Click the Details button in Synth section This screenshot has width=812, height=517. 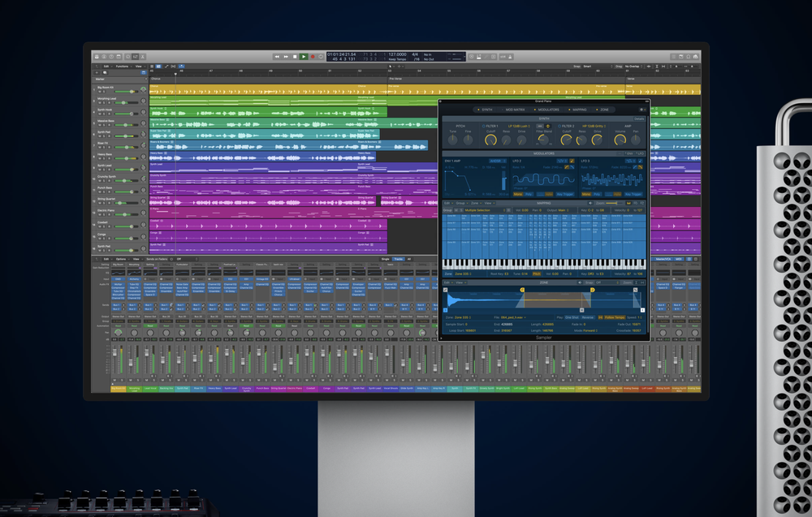(x=639, y=118)
